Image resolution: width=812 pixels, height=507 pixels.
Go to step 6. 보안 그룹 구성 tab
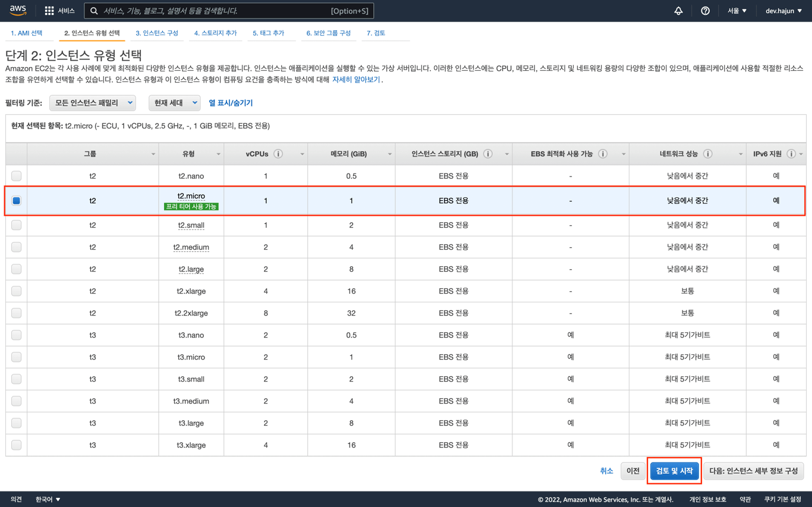click(x=329, y=33)
